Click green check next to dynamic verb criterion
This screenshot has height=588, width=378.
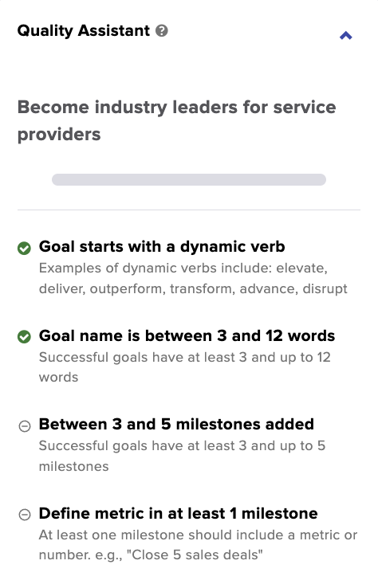[x=24, y=248]
